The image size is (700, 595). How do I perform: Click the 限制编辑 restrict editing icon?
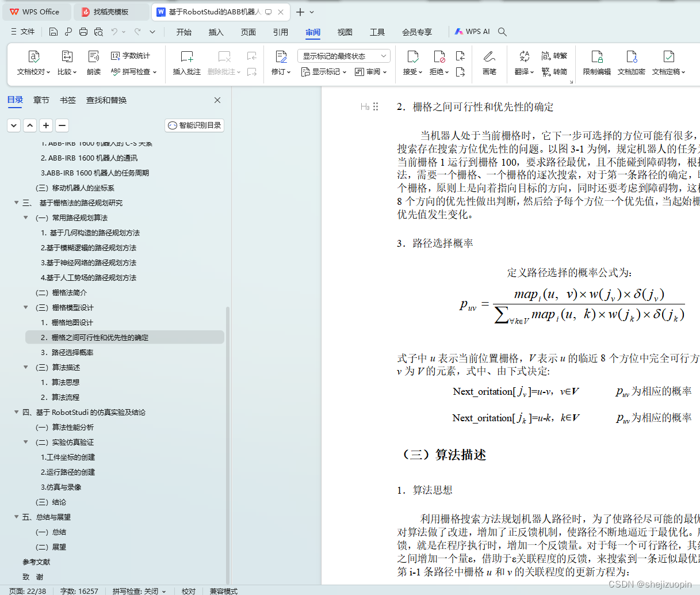pyautogui.click(x=597, y=56)
